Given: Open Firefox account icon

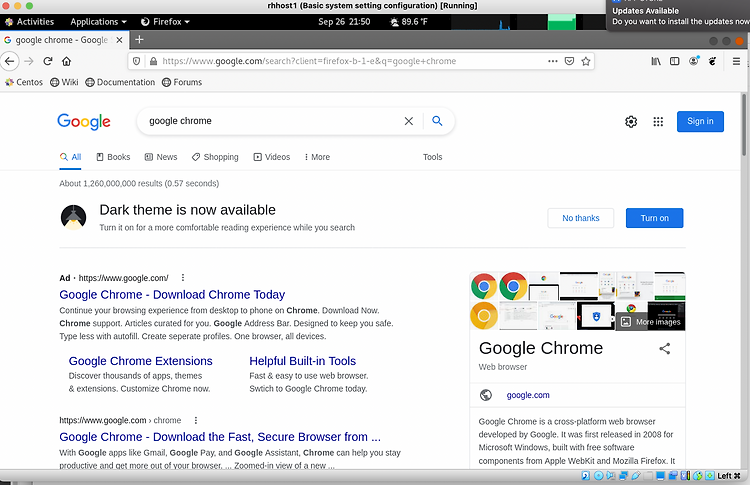Looking at the screenshot, I should (694, 61).
